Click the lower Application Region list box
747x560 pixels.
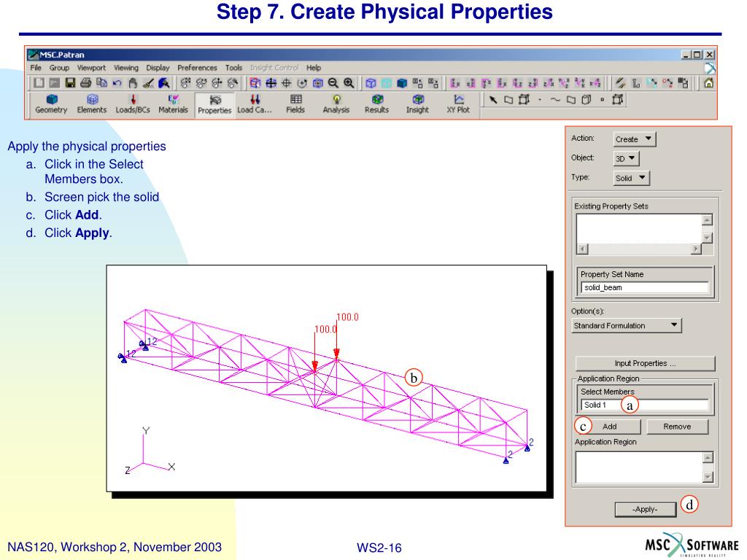tap(639, 467)
